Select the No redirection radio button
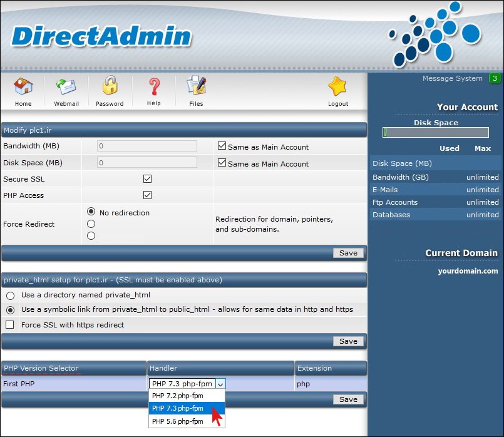504x437 pixels. pyautogui.click(x=91, y=212)
